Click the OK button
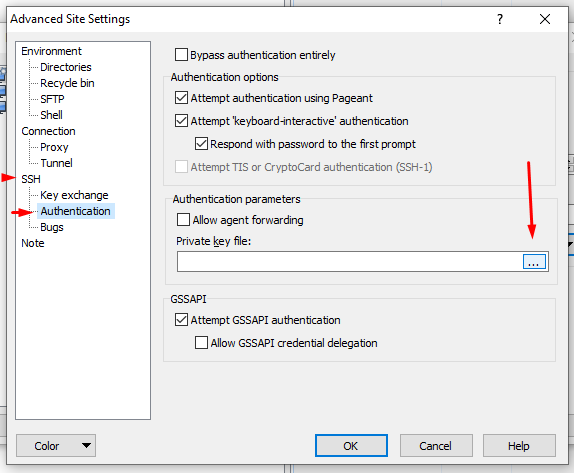This screenshot has height=473, width=574. point(351,446)
